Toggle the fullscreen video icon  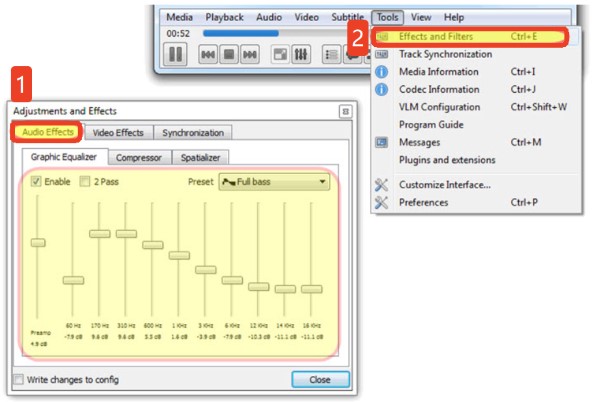[x=280, y=54]
